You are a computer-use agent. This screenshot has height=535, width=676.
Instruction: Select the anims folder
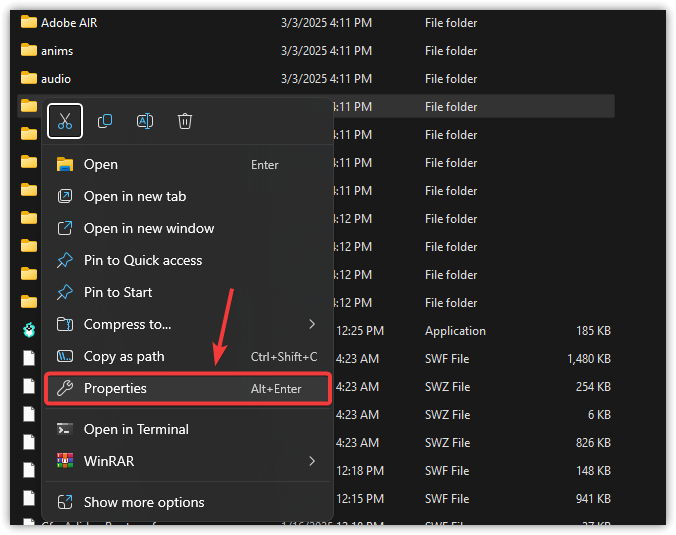point(57,51)
